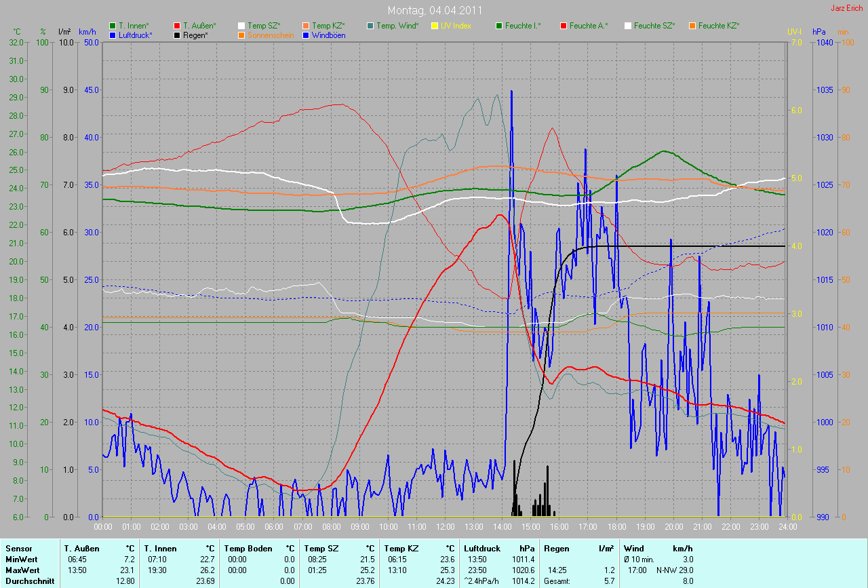
Task: Click the green T. Innen legend swatch
Action: (113, 26)
